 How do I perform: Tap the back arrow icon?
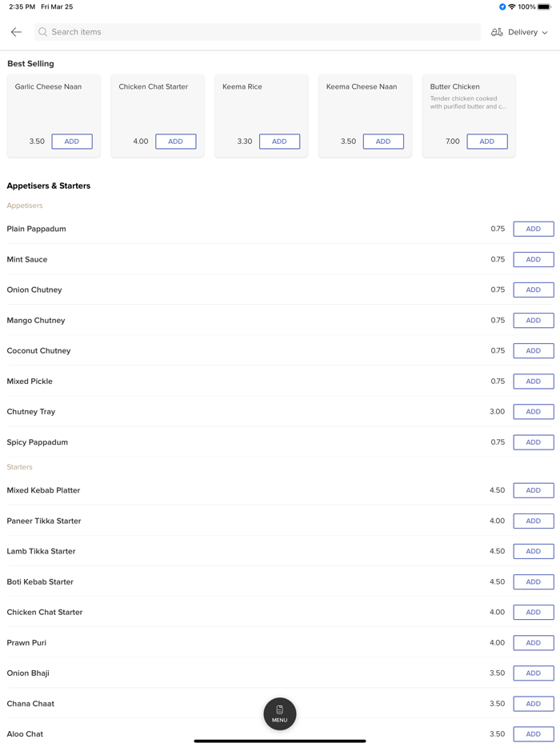tap(16, 32)
